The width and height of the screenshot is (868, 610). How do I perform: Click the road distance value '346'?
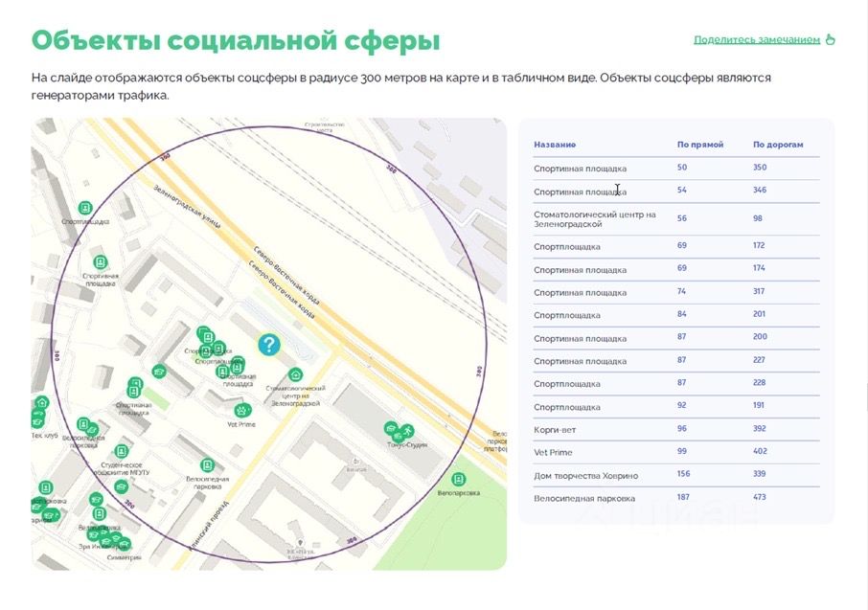click(760, 190)
